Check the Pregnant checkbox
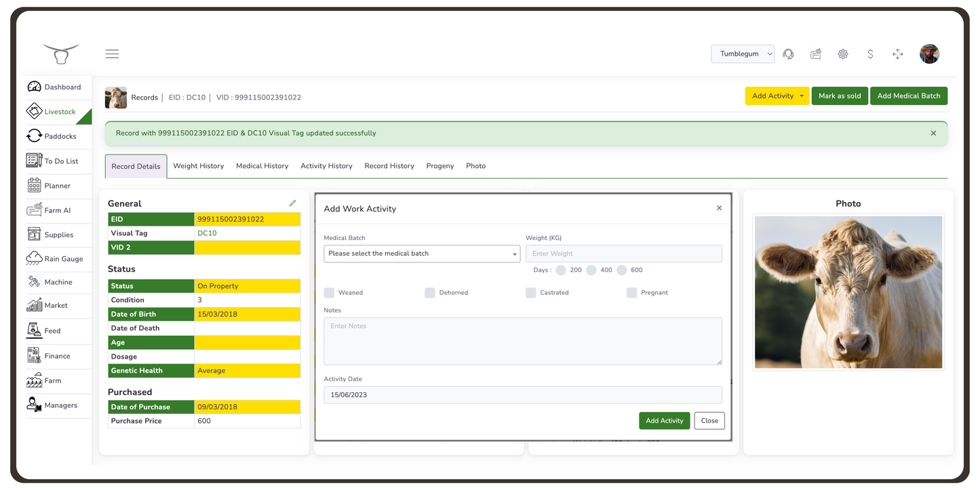Viewport: 980px width, 490px height. coord(631,292)
